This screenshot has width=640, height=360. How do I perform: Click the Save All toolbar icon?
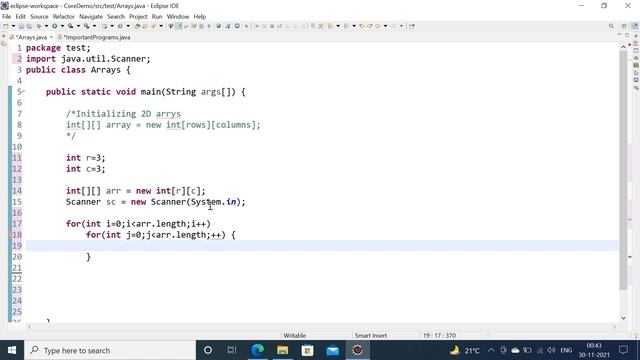(x=29, y=26)
